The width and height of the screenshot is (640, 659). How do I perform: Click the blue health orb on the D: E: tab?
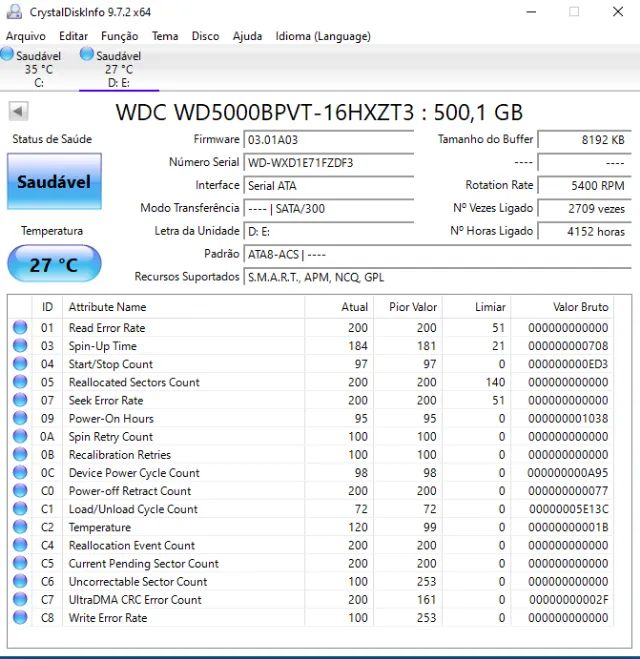pyautogui.click(x=87, y=54)
